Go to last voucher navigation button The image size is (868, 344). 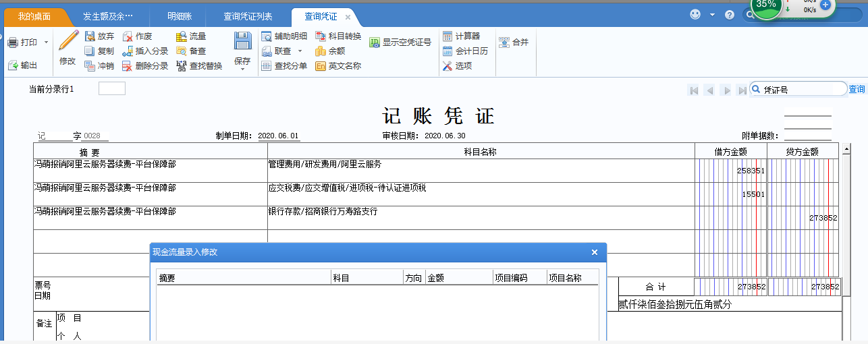tap(742, 90)
